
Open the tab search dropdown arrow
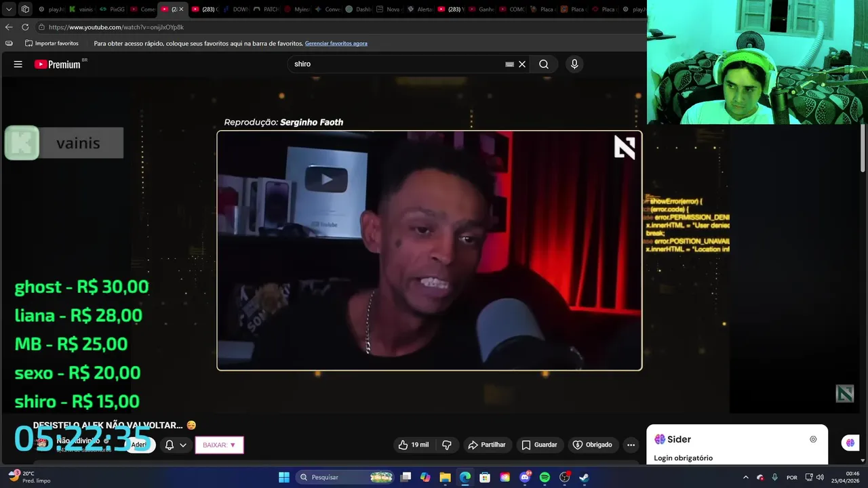coord(9,9)
